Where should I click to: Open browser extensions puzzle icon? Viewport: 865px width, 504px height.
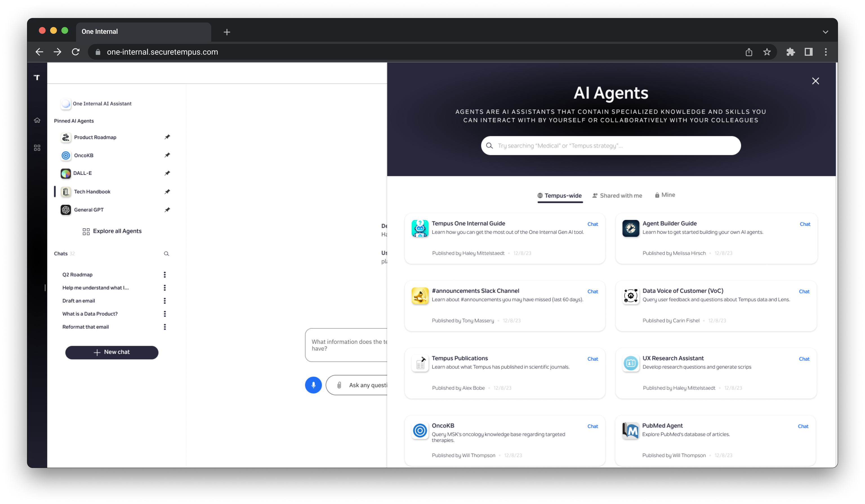point(790,52)
